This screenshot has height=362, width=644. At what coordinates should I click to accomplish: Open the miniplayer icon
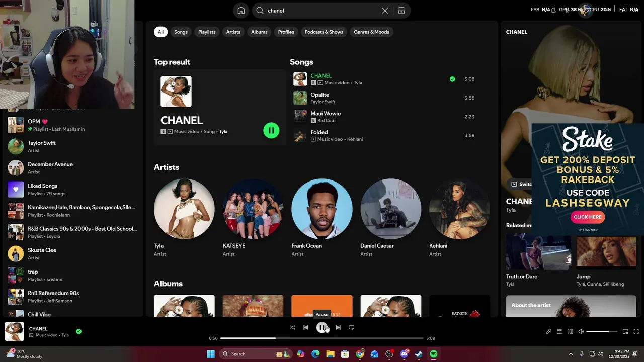(625, 331)
